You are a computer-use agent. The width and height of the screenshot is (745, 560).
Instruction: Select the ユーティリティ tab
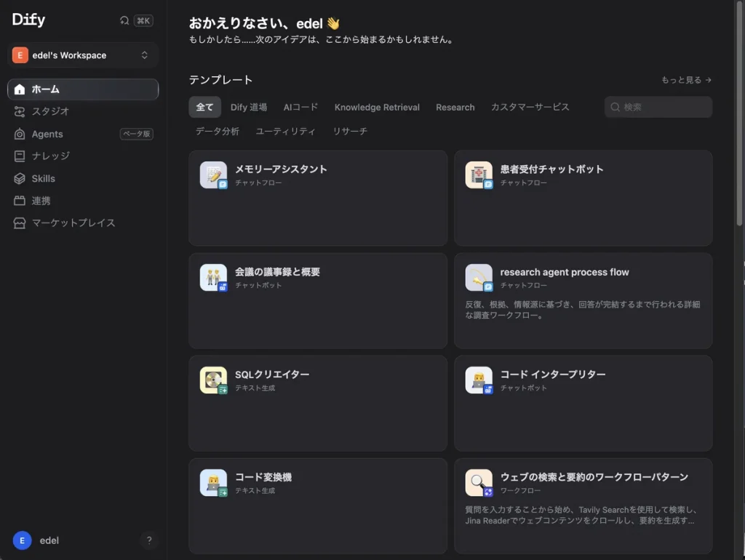[x=285, y=131]
